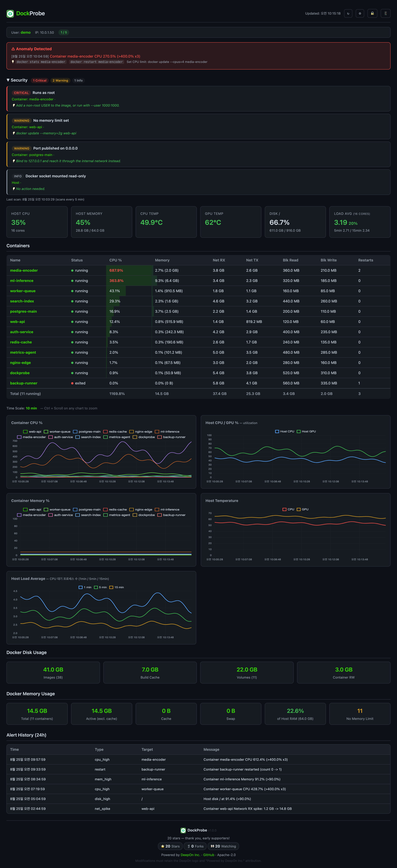Click the mem_high alert row for ml-inference
Image resolution: width=397 pixels, height=868 pixels.
pos(198,779)
